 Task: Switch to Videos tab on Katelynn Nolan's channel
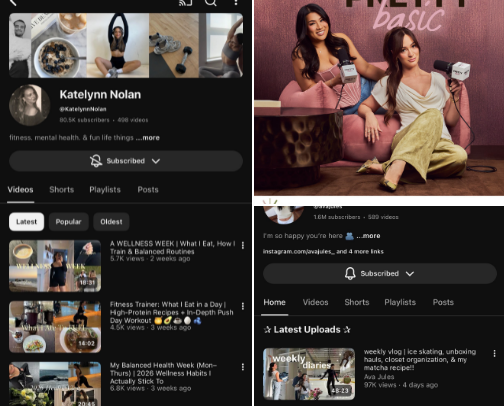point(20,190)
